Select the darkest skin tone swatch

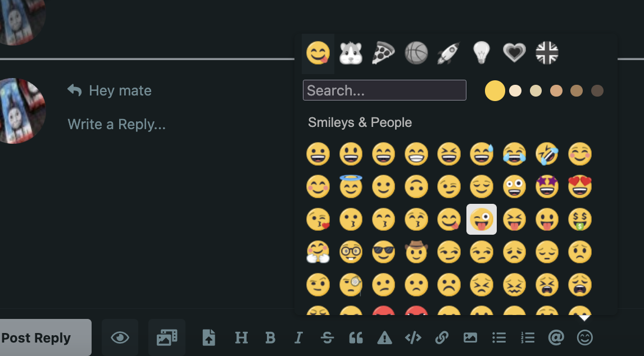pyautogui.click(x=597, y=91)
